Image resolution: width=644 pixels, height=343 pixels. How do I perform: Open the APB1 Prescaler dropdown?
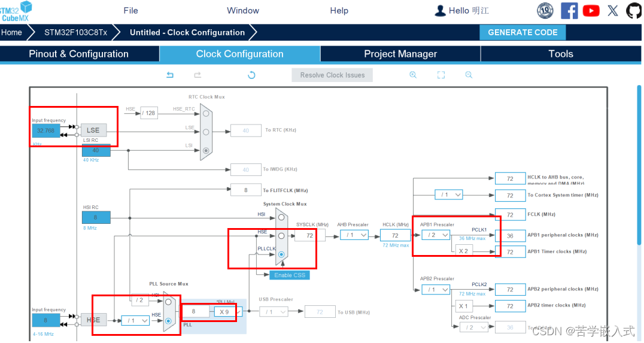coord(436,235)
